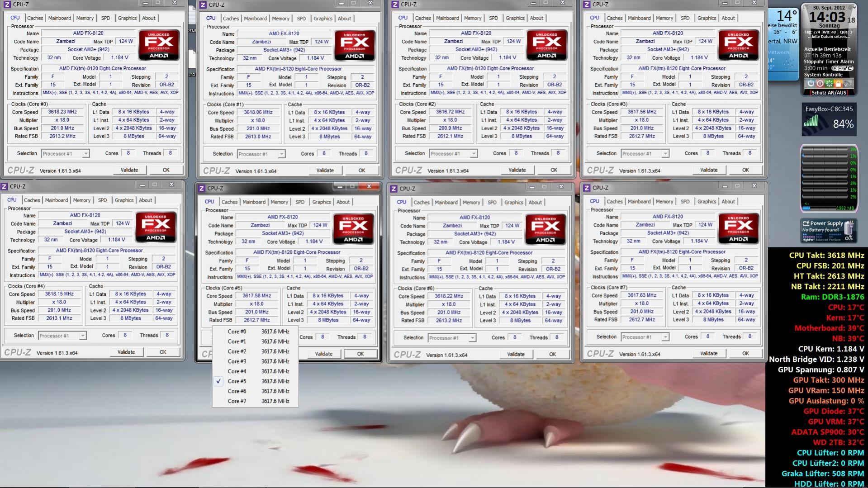This screenshot has width=868, height=488.
Task: Click the CPU-Z title icon of Core #1 window
Action: coord(203,5)
